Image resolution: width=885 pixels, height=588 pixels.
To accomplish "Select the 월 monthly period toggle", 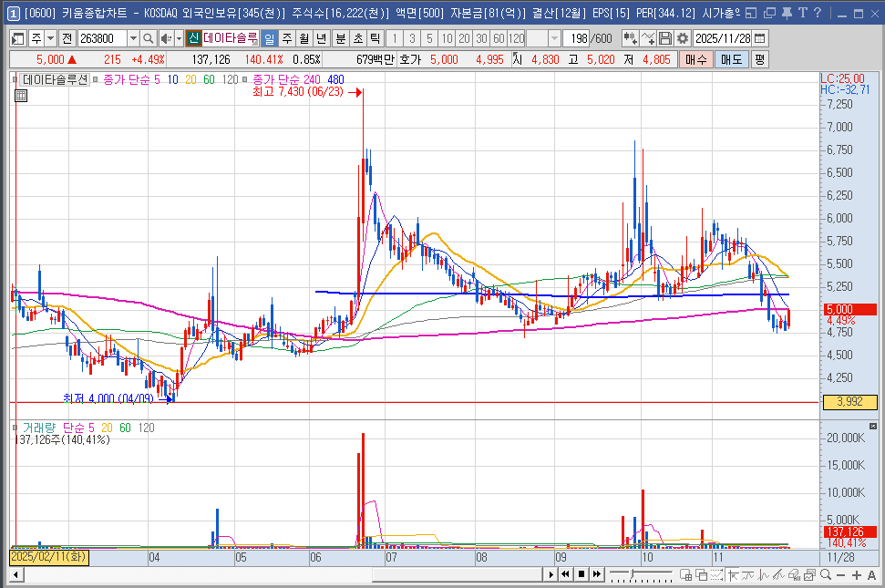I will click(304, 38).
